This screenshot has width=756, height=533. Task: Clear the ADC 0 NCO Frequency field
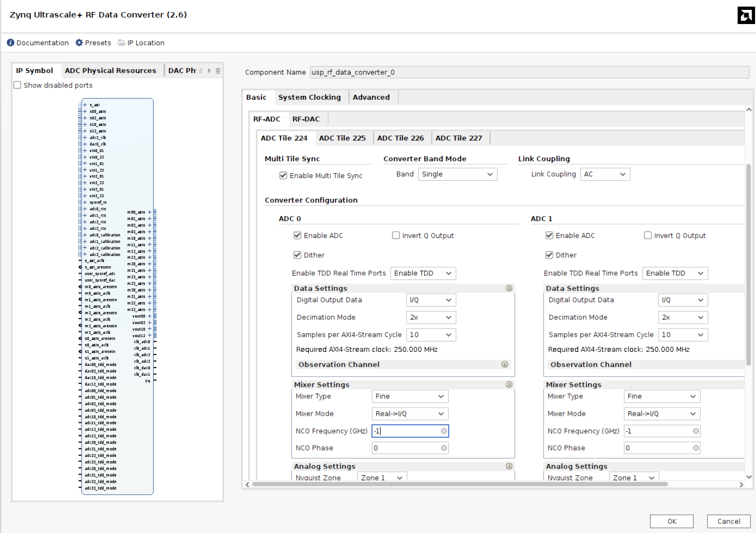point(444,431)
